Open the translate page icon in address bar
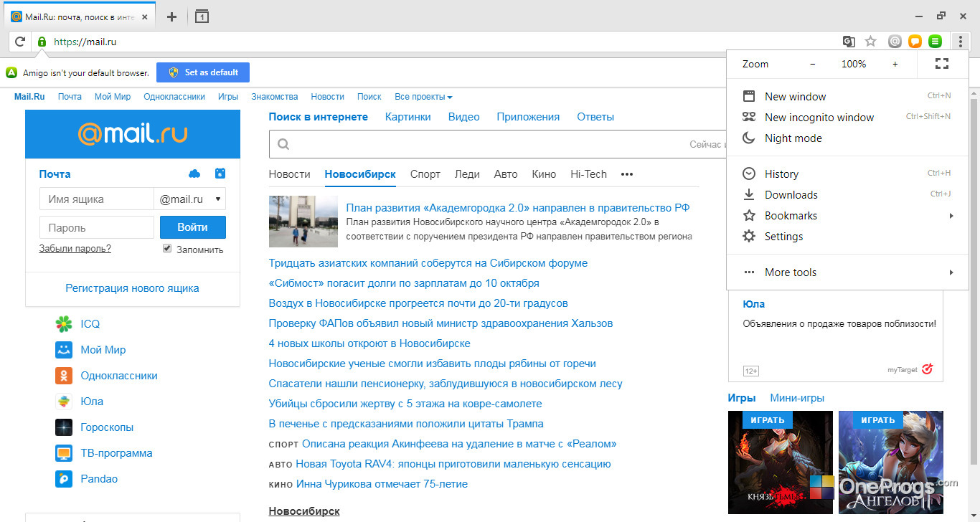The width and height of the screenshot is (980, 522). coord(849,42)
